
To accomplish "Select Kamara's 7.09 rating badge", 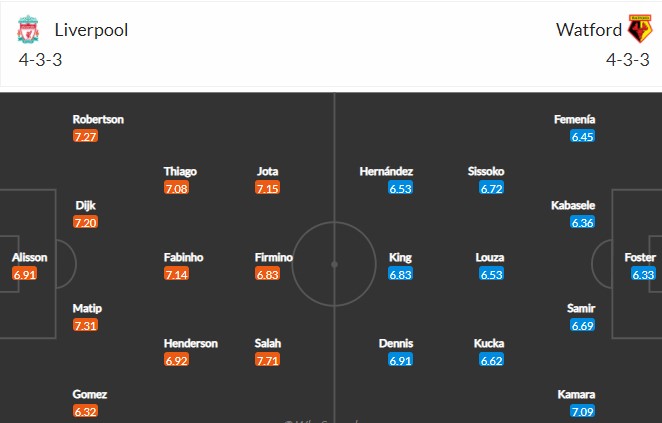I will (x=583, y=410).
